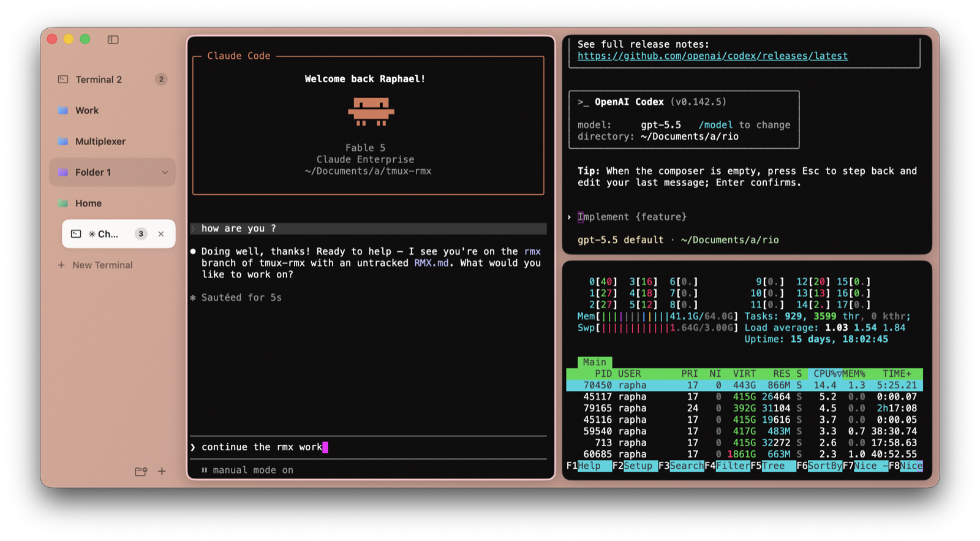The height and width of the screenshot is (541, 980).
Task: Click the RMX.md file reference
Action: [x=431, y=263]
